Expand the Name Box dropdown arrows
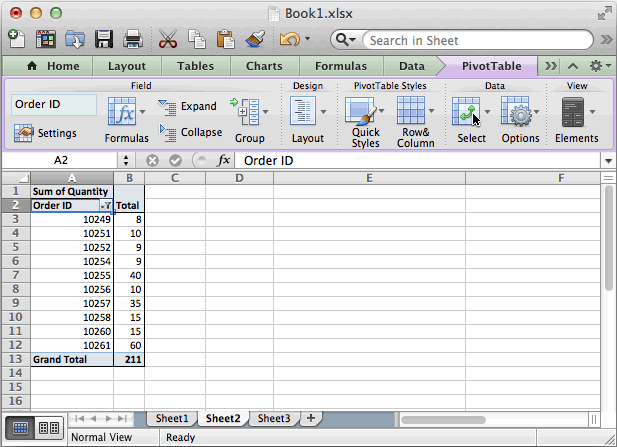 pos(126,160)
